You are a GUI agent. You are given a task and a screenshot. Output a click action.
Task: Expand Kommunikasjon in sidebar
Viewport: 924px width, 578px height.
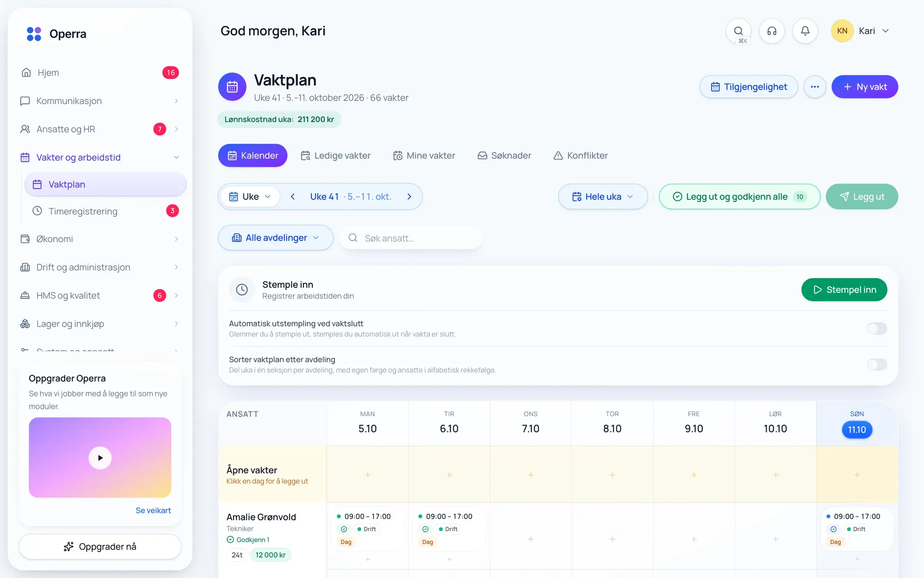pyautogui.click(x=100, y=101)
